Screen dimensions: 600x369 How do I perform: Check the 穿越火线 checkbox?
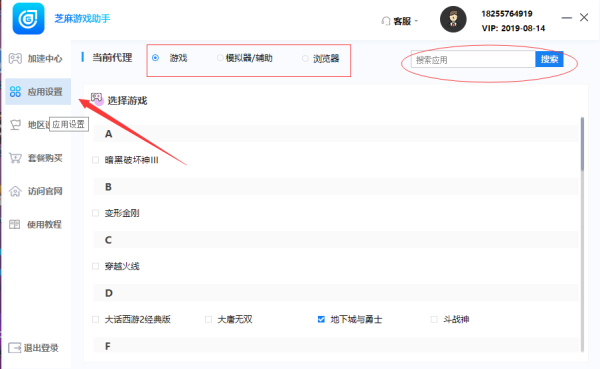click(x=96, y=266)
